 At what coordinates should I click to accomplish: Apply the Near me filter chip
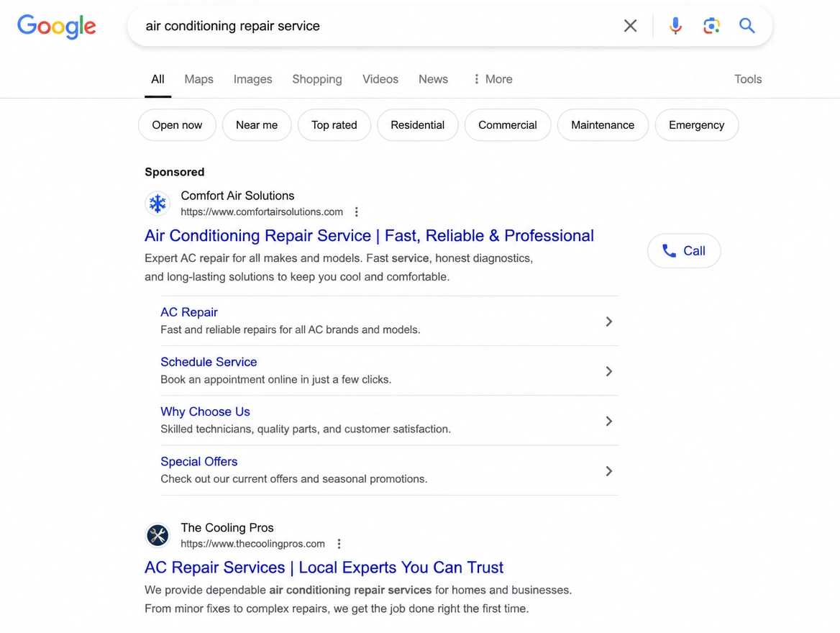point(257,125)
